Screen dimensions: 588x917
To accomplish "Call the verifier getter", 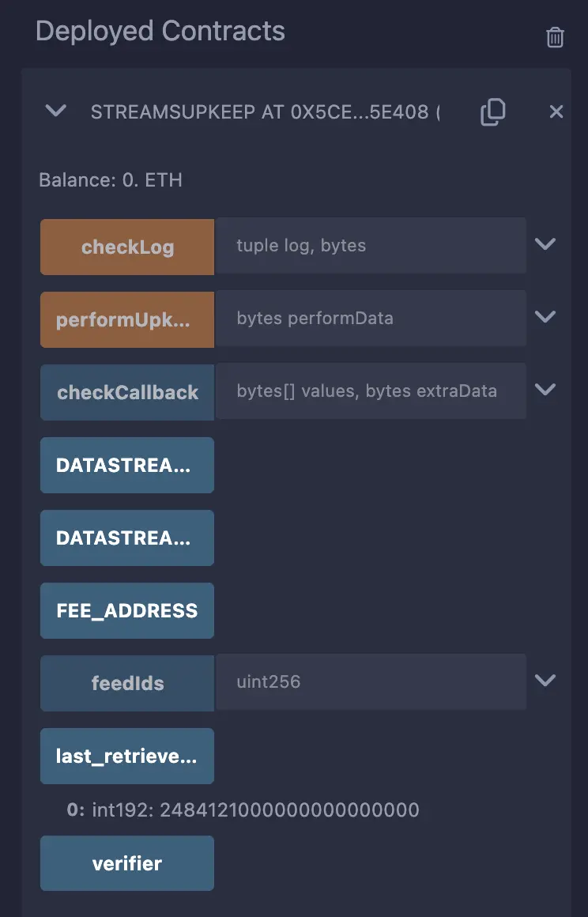I will pos(126,862).
